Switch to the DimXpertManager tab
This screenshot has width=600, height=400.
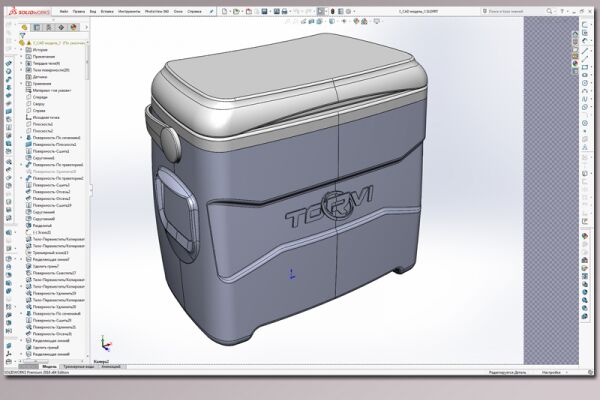(61, 27)
